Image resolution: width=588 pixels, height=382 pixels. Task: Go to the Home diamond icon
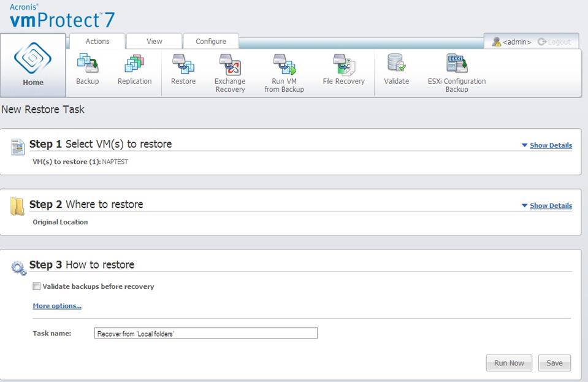[x=32, y=58]
